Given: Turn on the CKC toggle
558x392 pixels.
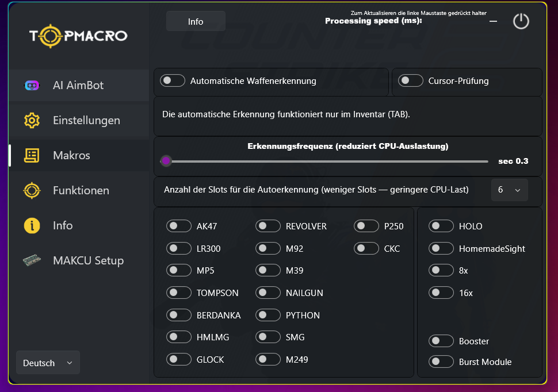Looking at the screenshot, I should click(x=366, y=248).
